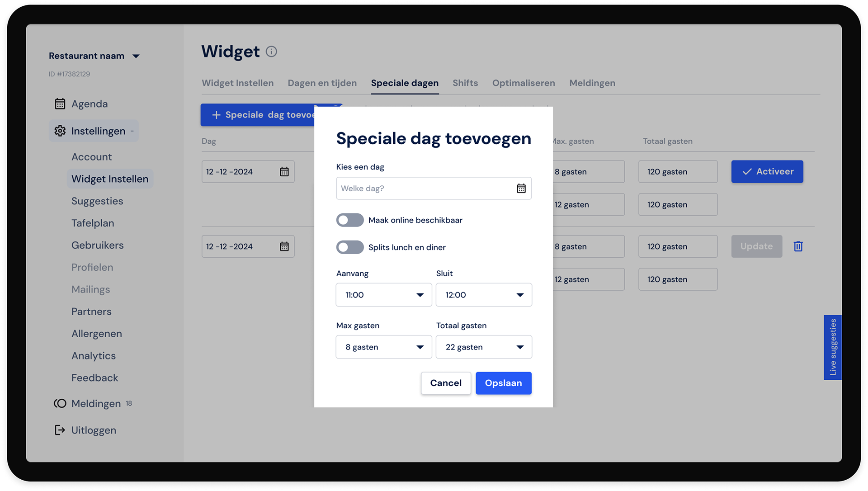This screenshot has height=491, width=868.
Task: Click the Instellingen gear icon
Action: (60, 131)
